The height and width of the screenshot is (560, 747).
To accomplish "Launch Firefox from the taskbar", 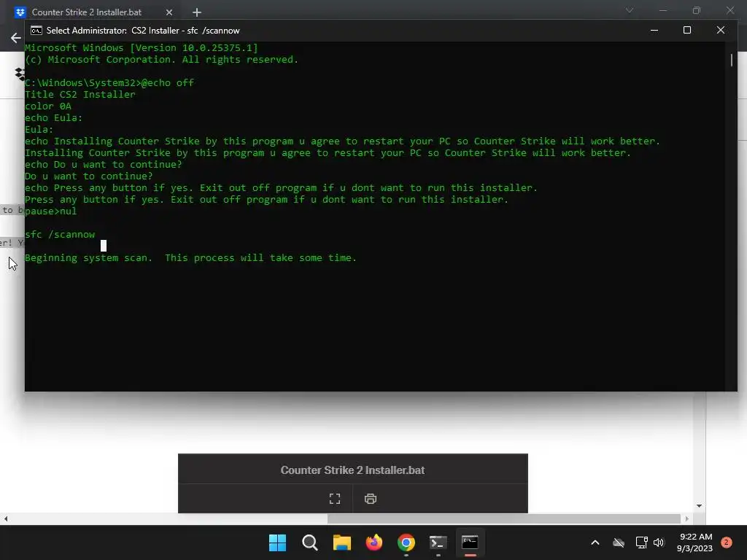I will (374, 542).
